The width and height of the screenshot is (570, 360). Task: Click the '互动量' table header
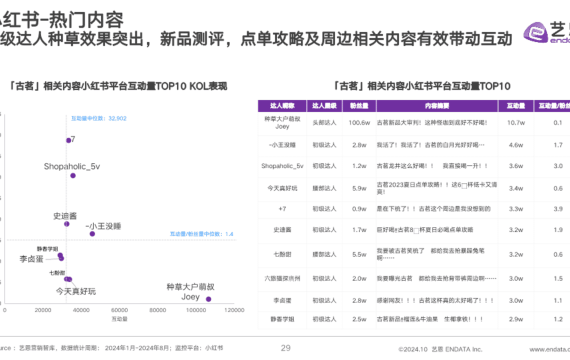point(516,106)
